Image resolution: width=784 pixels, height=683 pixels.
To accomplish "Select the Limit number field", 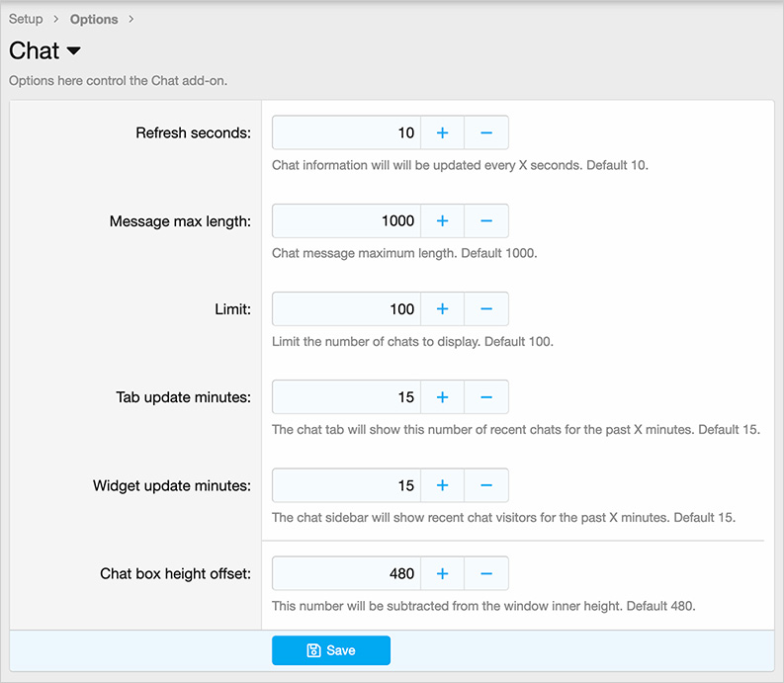I will tap(346, 308).
